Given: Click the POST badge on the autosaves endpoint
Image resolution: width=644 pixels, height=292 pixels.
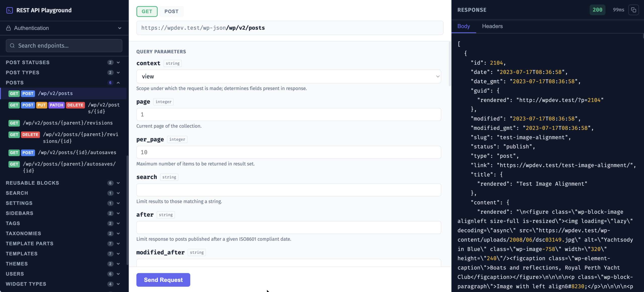Looking at the screenshot, I should point(28,153).
